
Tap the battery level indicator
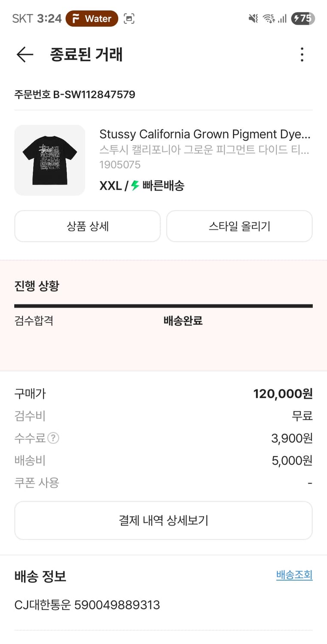coord(303,18)
